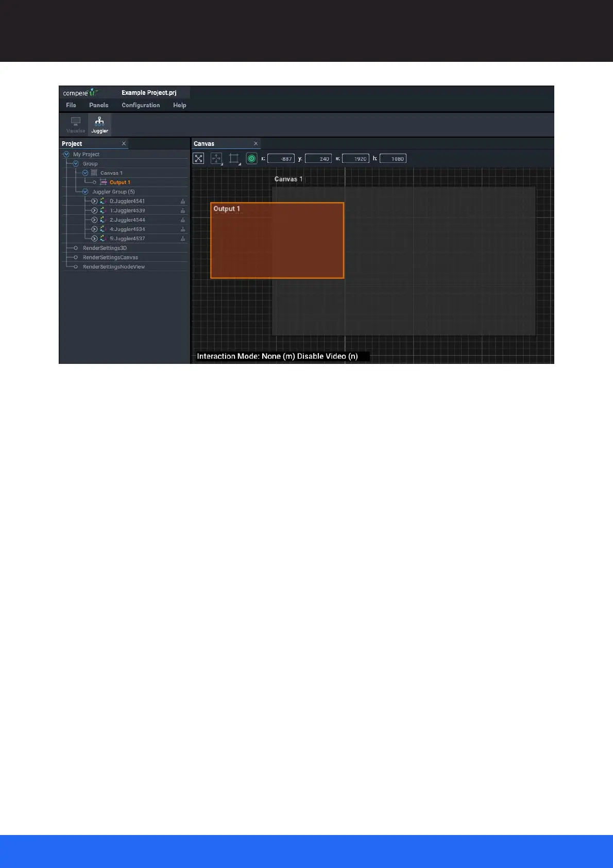Toggle the green power button in Canvas toolbar
Screen dimensions: 613x868
pos(251,158)
